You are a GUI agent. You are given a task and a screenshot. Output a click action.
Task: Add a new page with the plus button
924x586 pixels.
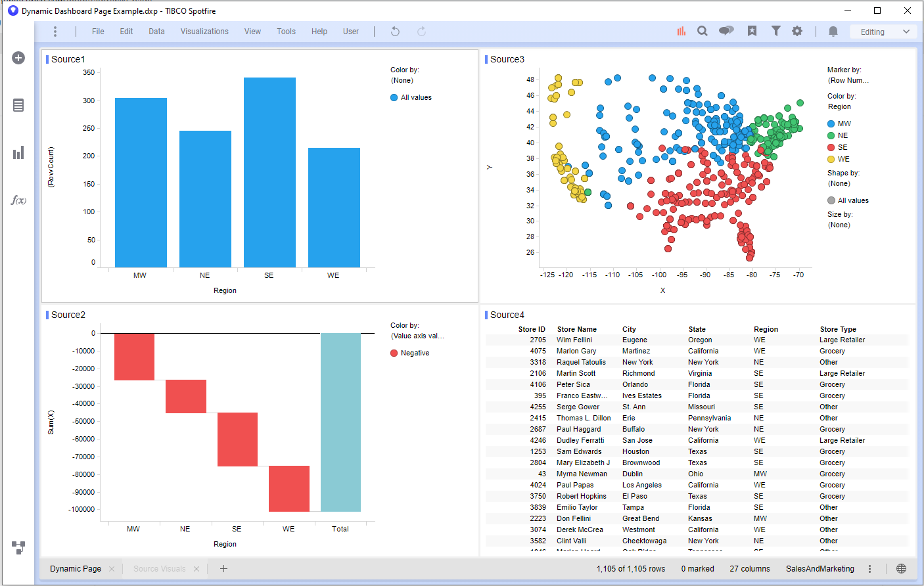(x=223, y=568)
